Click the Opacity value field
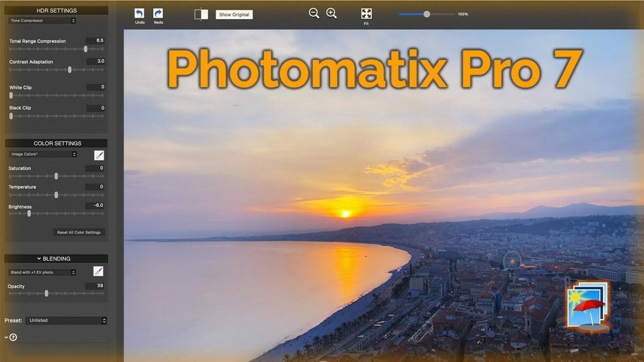Viewport: 644px width, 362px height. click(95, 286)
